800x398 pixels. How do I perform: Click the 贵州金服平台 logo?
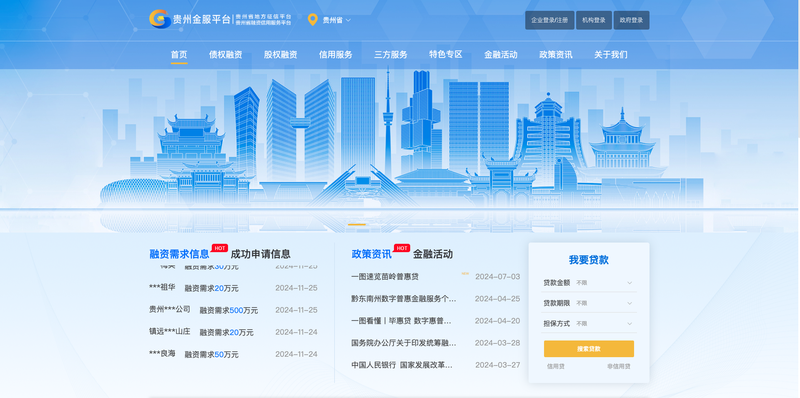point(220,19)
